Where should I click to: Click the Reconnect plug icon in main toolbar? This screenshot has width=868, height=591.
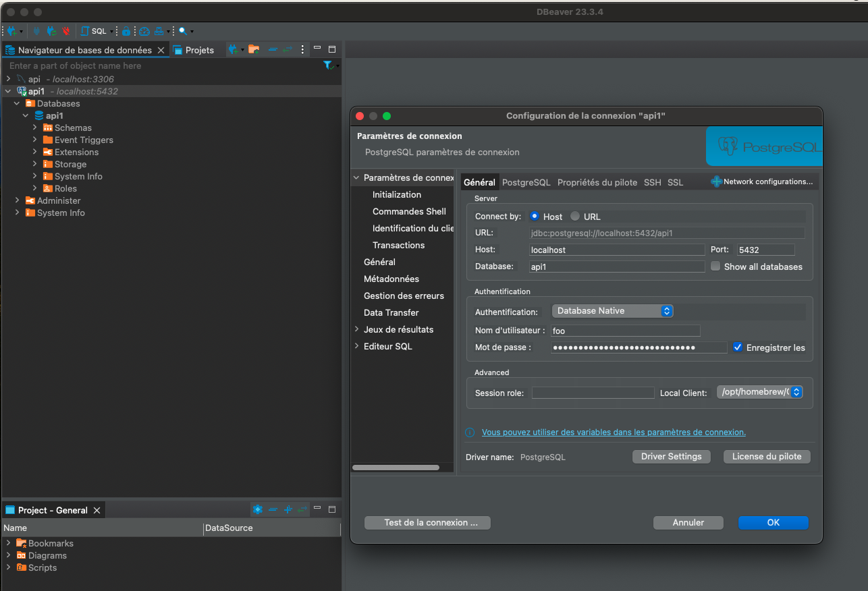[51, 31]
